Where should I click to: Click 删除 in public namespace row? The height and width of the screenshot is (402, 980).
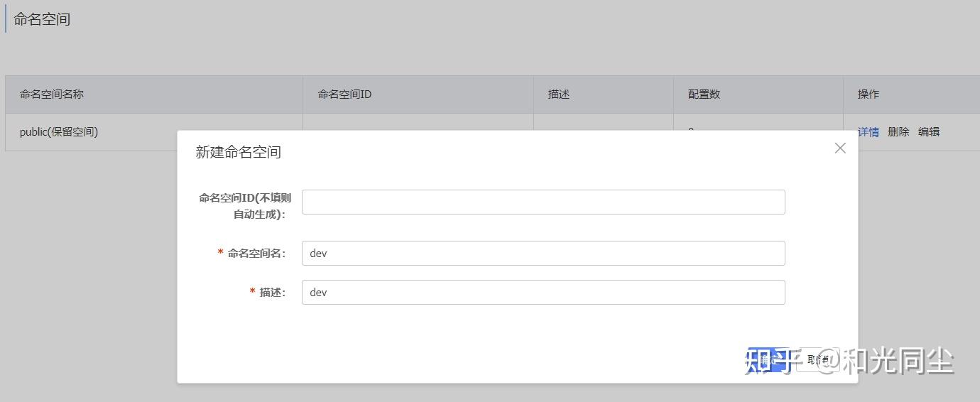coord(898,131)
